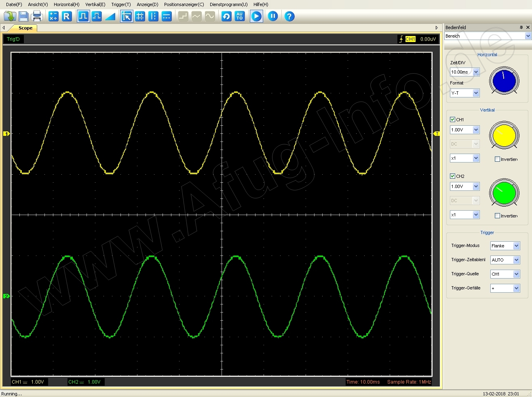Open the Zeit/DIV 10.00ms dropdown
The width and height of the screenshot is (532, 397).
(x=464, y=72)
